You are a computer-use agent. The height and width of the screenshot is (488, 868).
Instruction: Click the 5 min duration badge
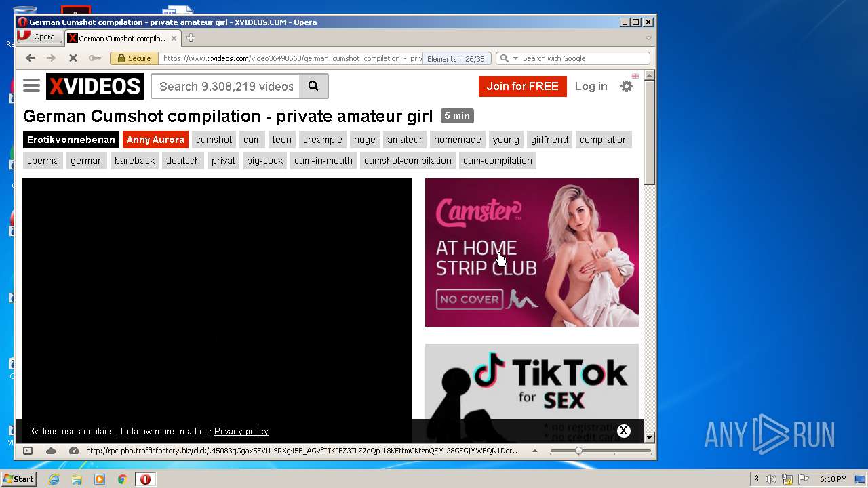click(457, 116)
